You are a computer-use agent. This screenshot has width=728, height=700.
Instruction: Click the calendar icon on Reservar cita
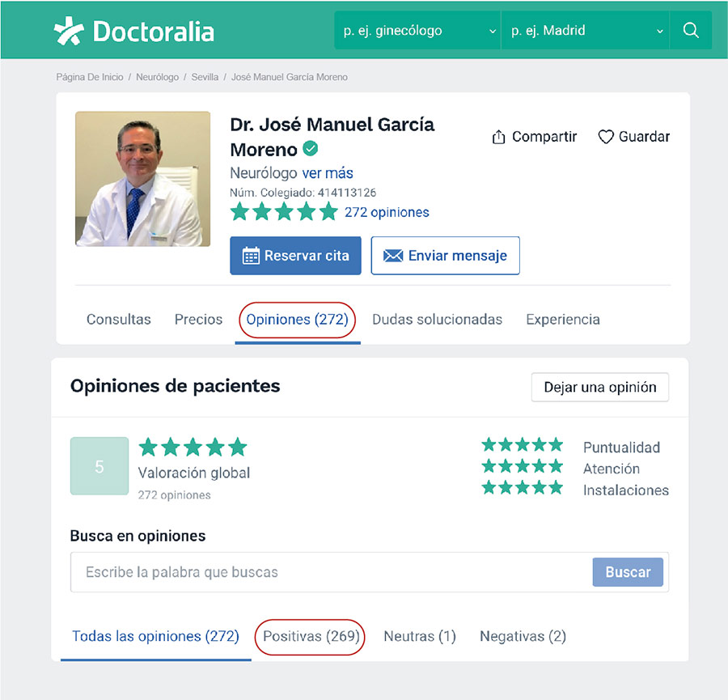coord(252,256)
